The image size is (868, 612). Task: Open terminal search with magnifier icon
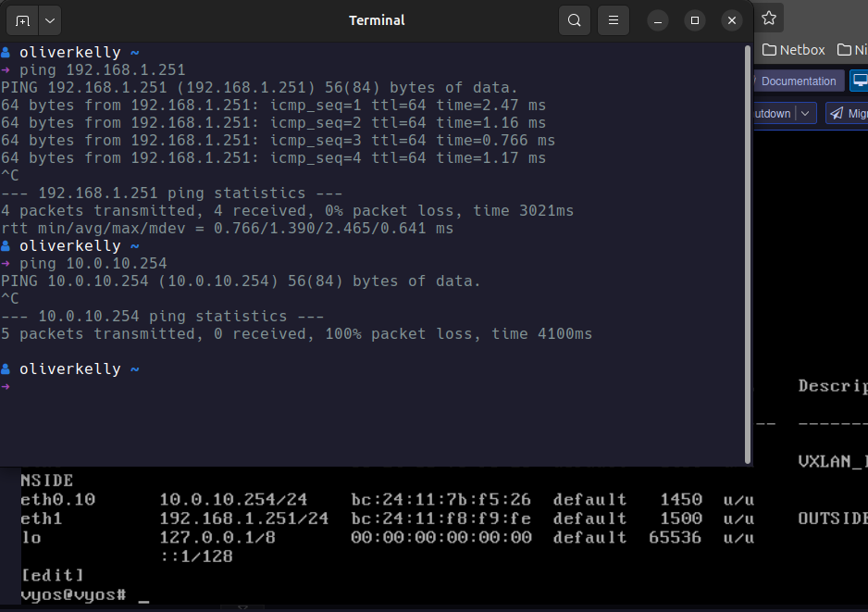point(575,20)
